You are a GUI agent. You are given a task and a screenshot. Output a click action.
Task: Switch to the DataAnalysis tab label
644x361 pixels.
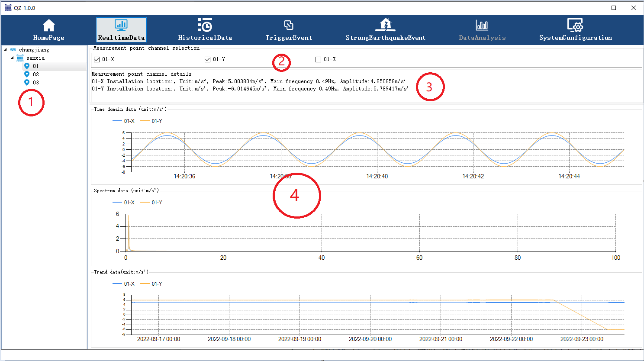(x=482, y=38)
